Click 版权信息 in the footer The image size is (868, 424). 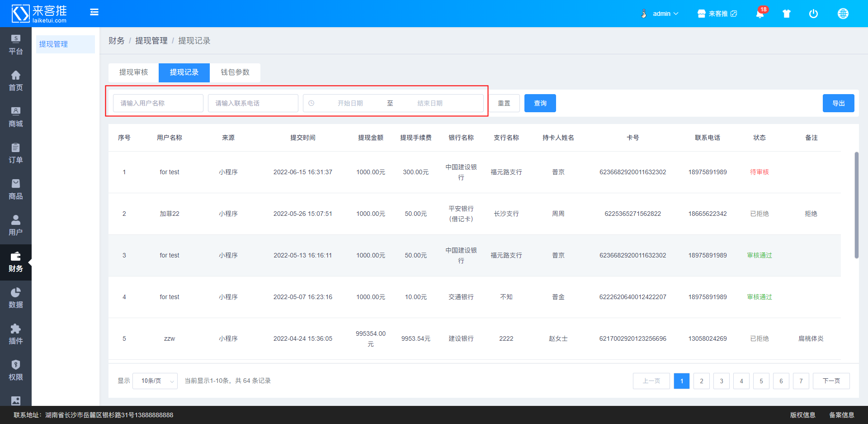tap(803, 415)
